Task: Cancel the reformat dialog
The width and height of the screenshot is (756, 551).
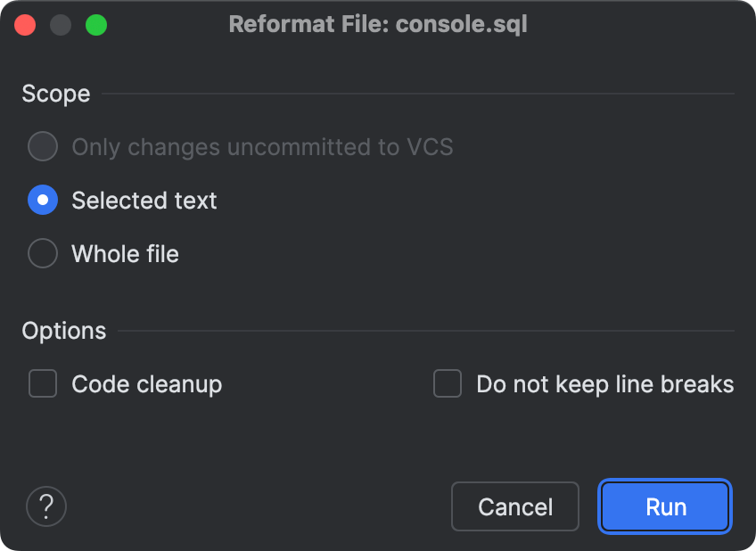Action: coord(515,506)
